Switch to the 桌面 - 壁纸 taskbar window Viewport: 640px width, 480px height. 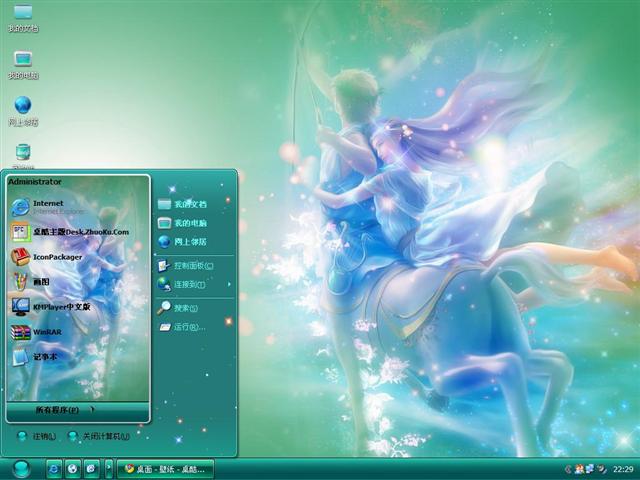[166, 468]
